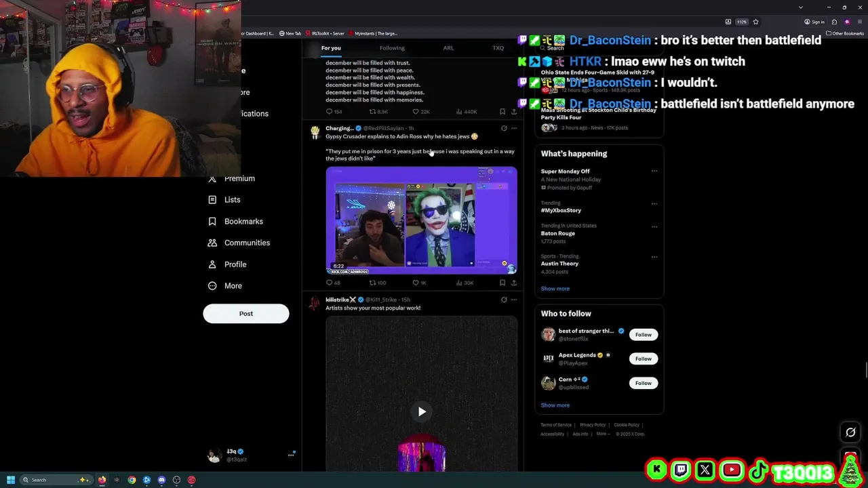Open Firefox from the taskbar

(x=102, y=480)
